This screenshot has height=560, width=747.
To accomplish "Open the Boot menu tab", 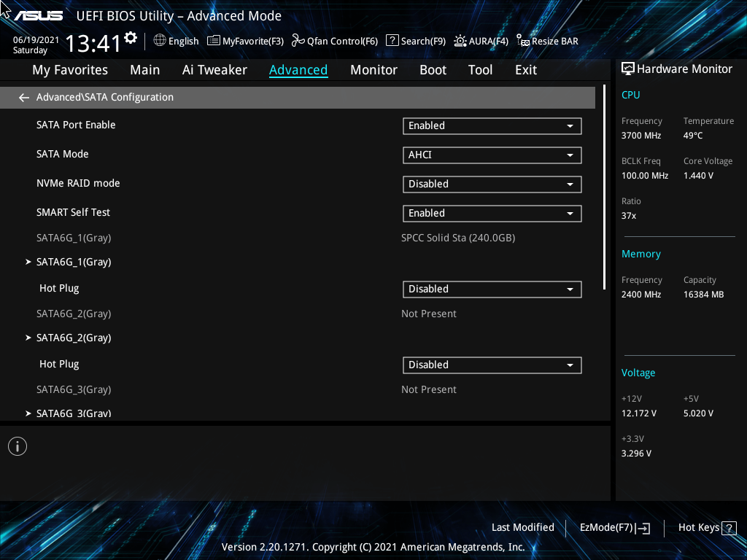I will (433, 69).
